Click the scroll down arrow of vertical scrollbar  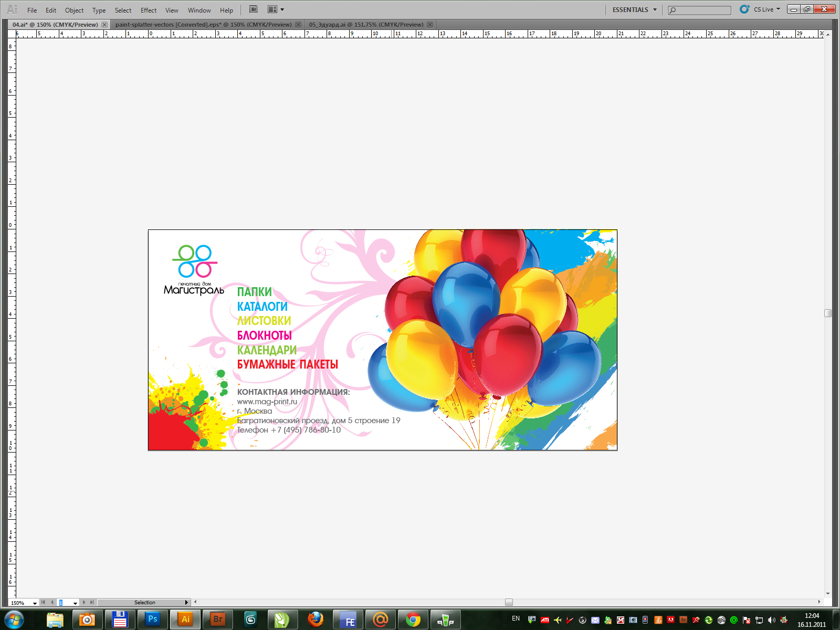click(828, 594)
